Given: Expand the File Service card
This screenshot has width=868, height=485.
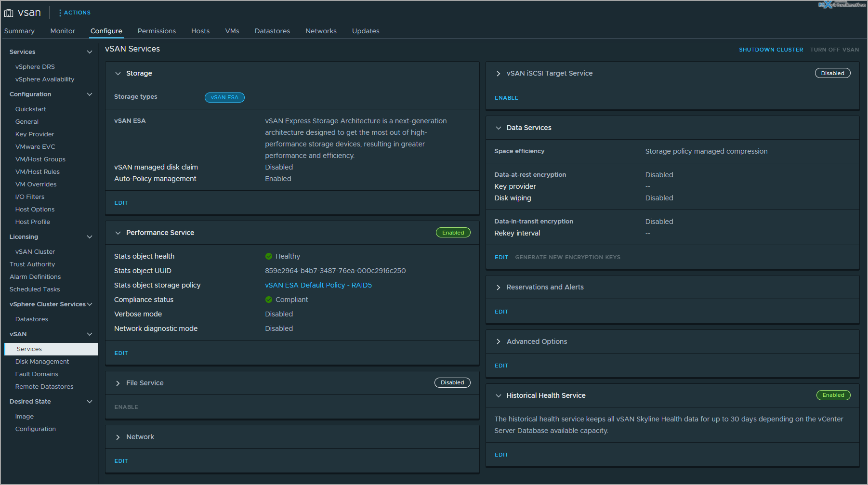Looking at the screenshot, I should (118, 383).
